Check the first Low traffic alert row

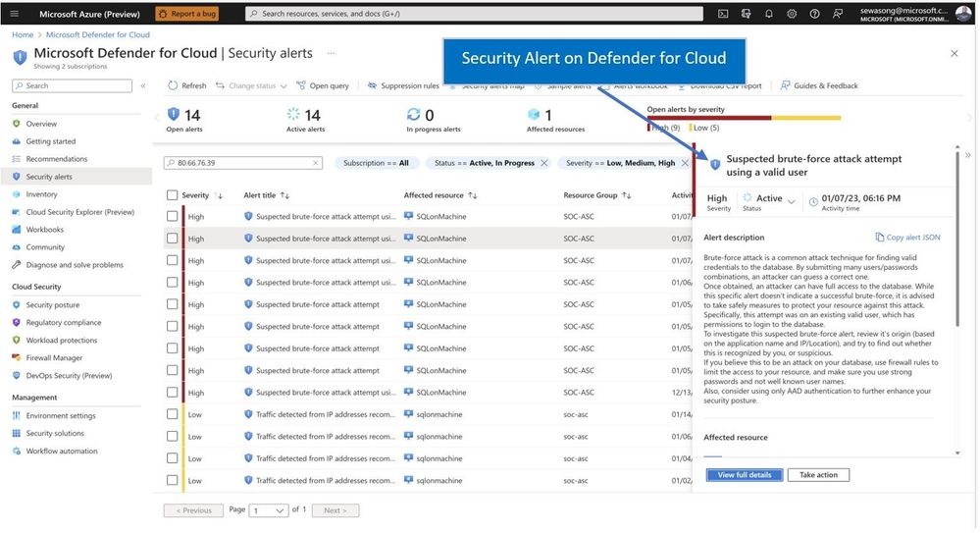(x=172, y=414)
